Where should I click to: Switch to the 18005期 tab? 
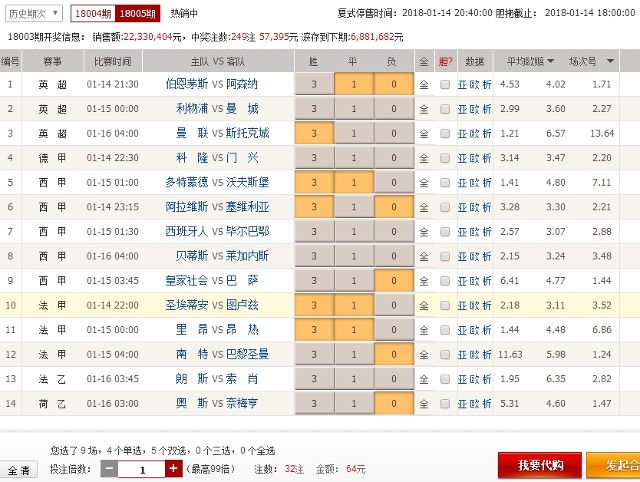tap(138, 13)
